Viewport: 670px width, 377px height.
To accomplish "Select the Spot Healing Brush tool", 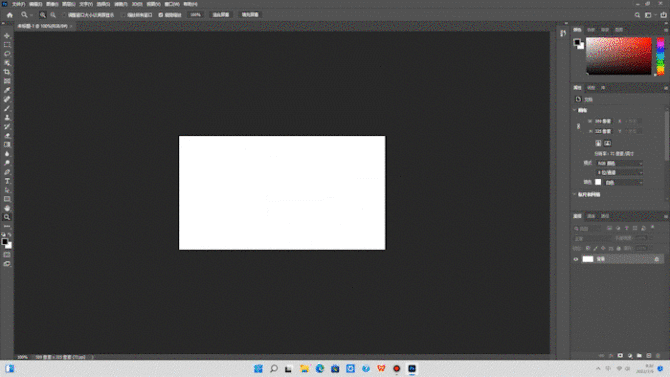I will [x=7, y=99].
